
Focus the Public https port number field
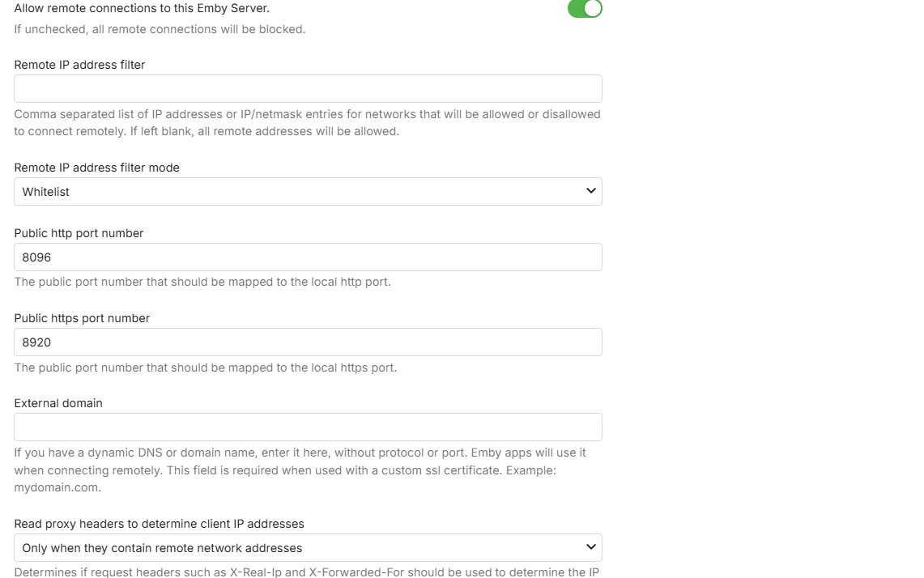coord(308,342)
